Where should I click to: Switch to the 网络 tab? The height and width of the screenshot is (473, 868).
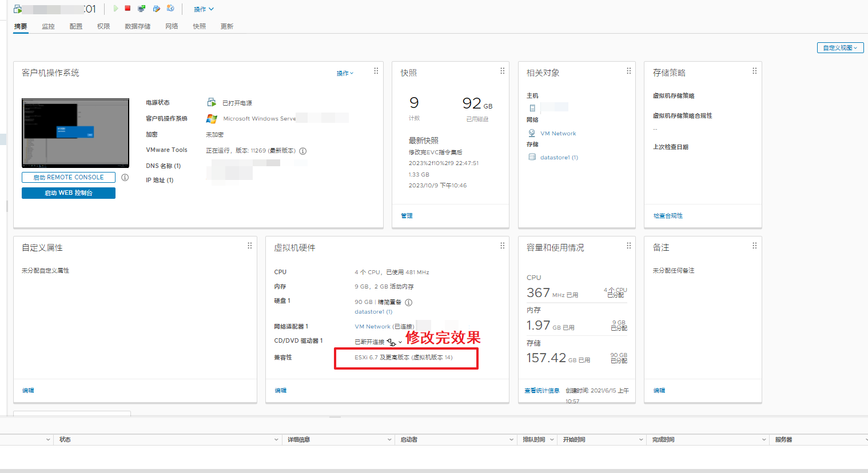pyautogui.click(x=172, y=26)
